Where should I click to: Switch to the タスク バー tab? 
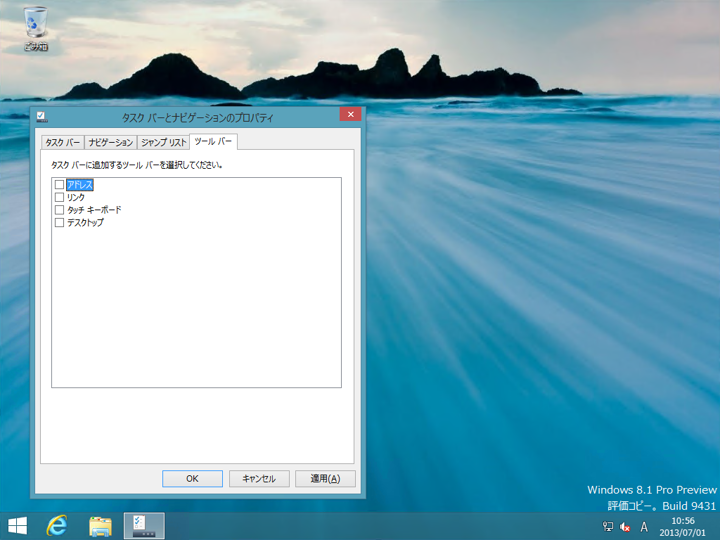62,142
